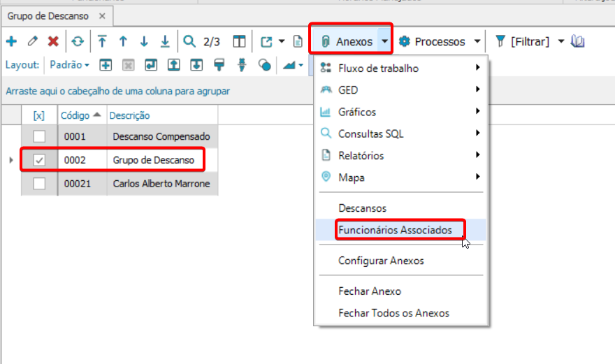The width and height of the screenshot is (615, 364).
Task: Expand the Processos dropdown
Action: coord(477,41)
